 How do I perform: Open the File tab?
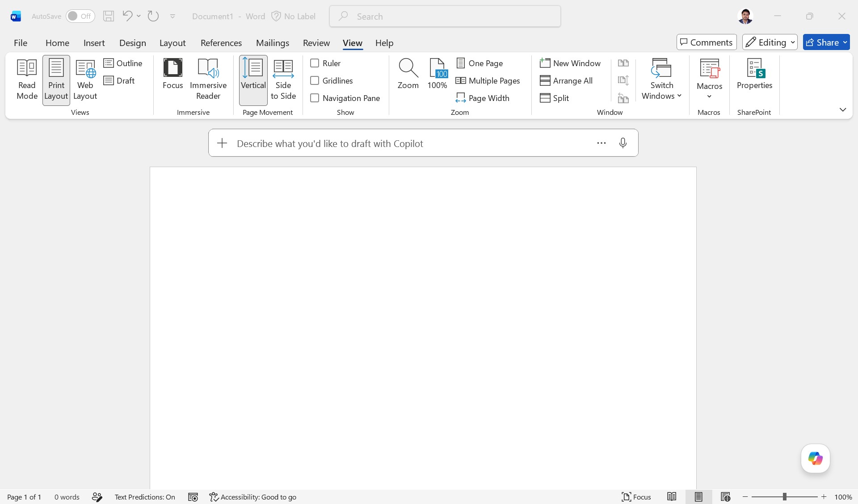[x=21, y=42]
